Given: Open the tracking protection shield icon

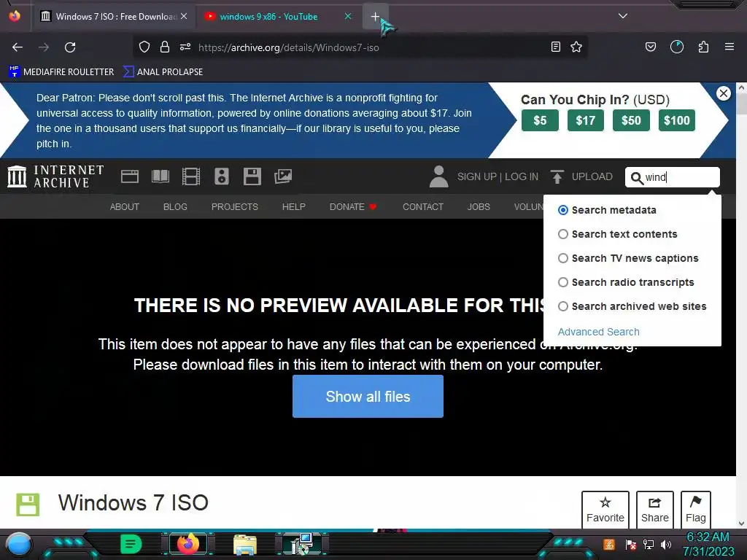Looking at the screenshot, I should coord(144,47).
